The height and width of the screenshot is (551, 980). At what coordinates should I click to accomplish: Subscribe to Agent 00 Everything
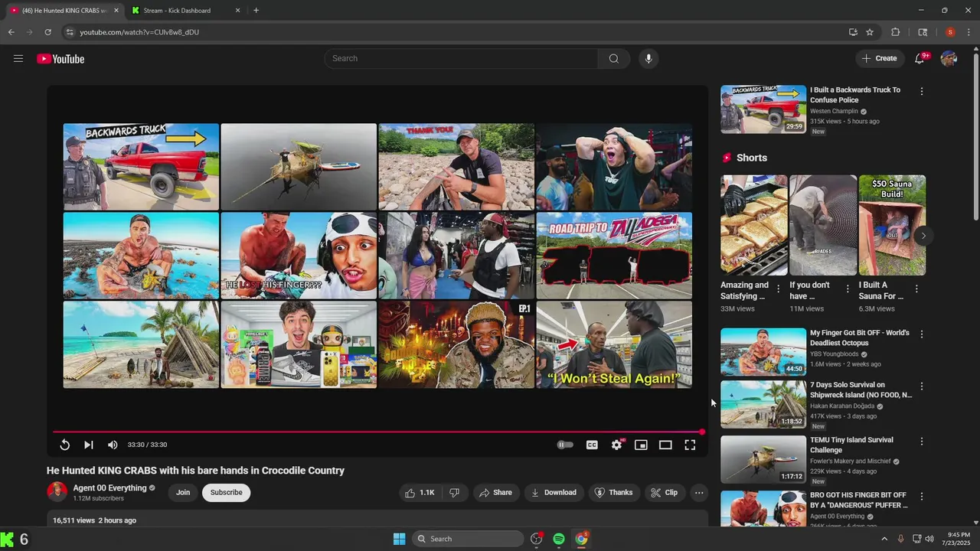[227, 492]
